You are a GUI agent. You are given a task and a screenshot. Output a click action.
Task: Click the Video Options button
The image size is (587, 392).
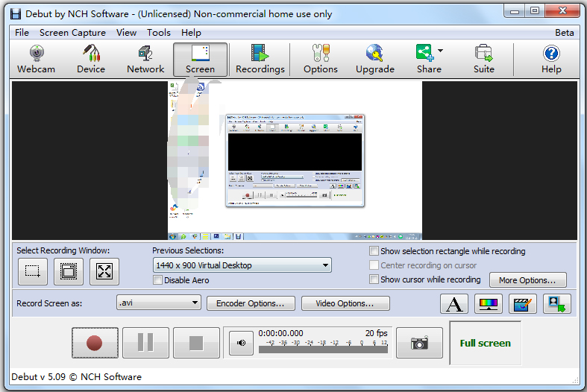click(x=345, y=303)
